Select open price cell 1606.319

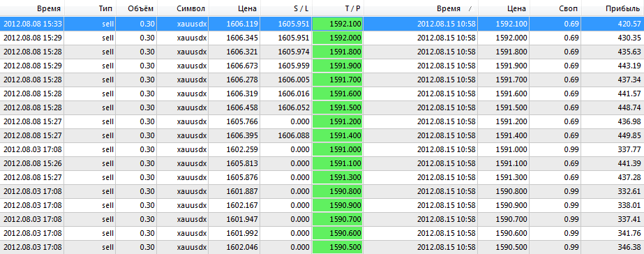click(x=234, y=94)
